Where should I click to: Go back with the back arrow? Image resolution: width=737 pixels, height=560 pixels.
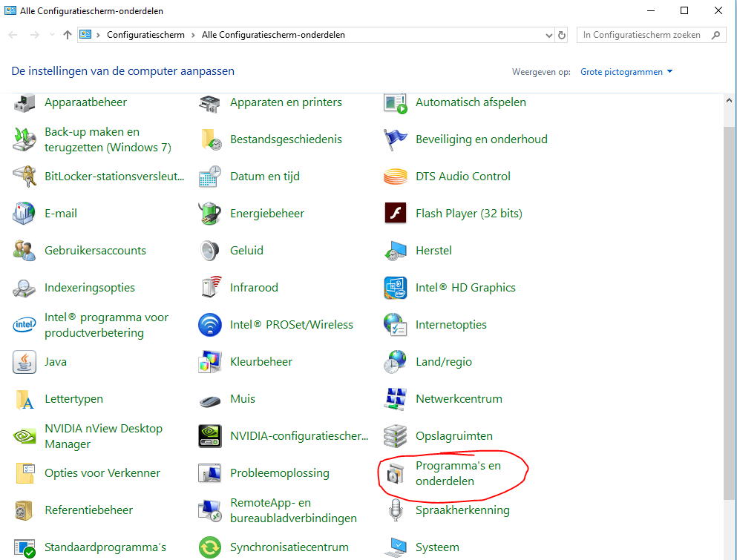click(x=13, y=35)
